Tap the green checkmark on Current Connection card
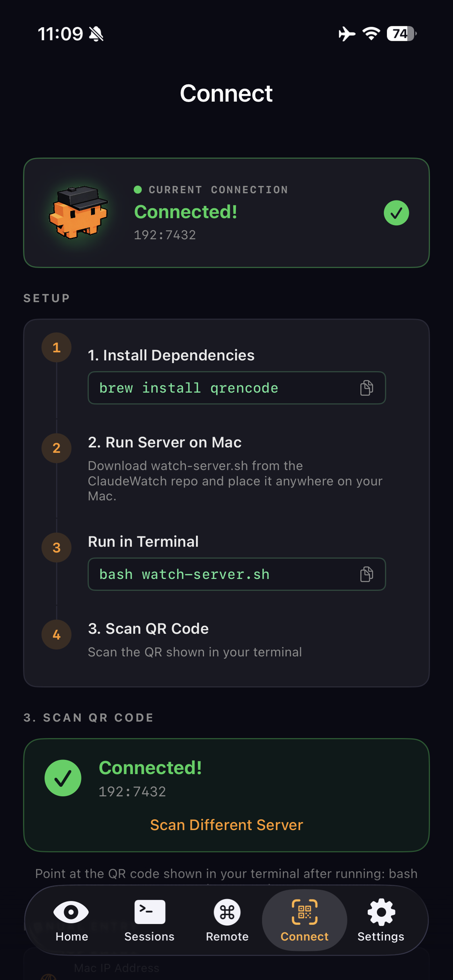This screenshot has width=453, height=980. point(395,213)
